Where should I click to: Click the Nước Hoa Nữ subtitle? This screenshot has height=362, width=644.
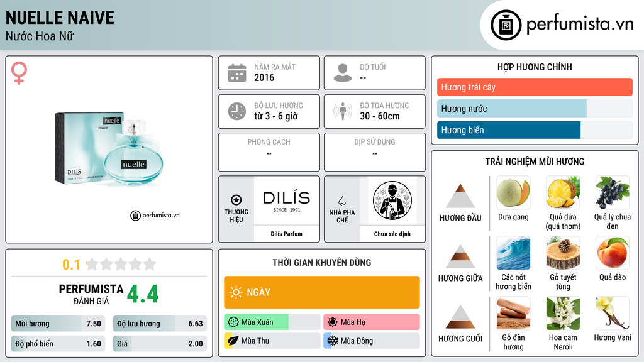click(40, 36)
